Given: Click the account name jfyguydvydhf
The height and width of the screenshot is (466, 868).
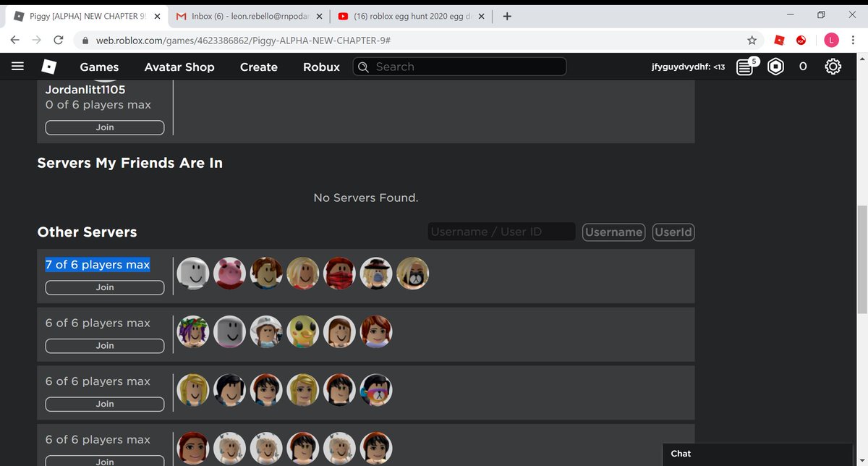Looking at the screenshot, I should [688, 67].
